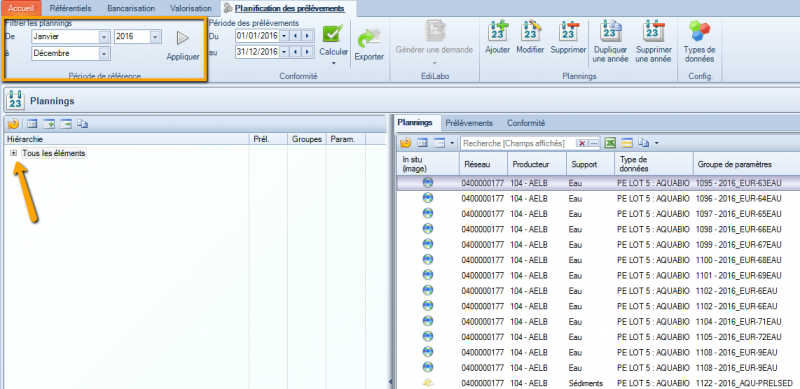
Task: Open dropdown arrow next to copy icon in grid toolbar
Action: pos(656,144)
